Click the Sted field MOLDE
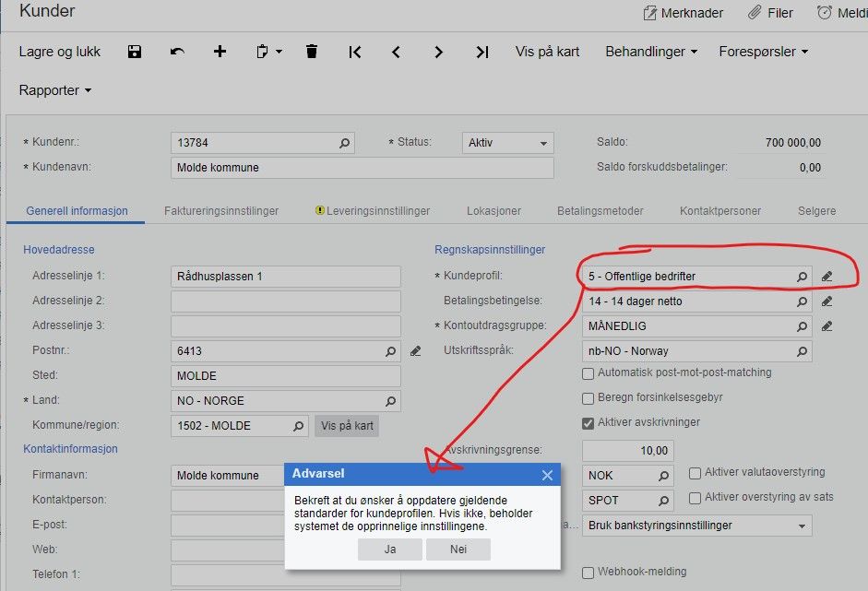Image resolution: width=868 pixels, height=591 pixels. (286, 376)
